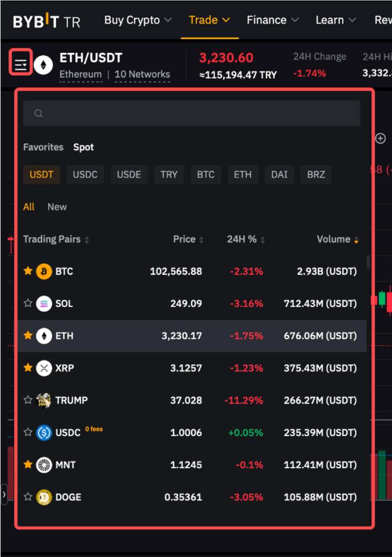The width and height of the screenshot is (392, 557).
Task: Filter pairs by TRY quote
Action: click(169, 175)
